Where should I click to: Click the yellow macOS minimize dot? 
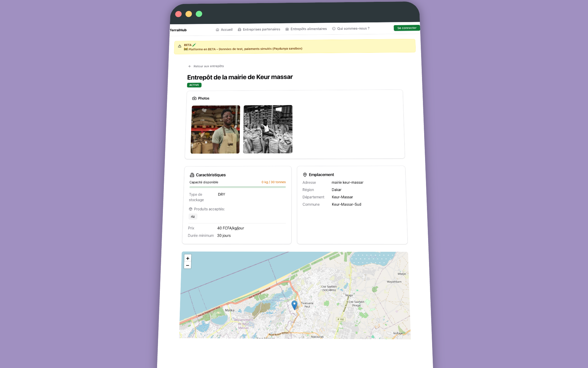(x=189, y=14)
